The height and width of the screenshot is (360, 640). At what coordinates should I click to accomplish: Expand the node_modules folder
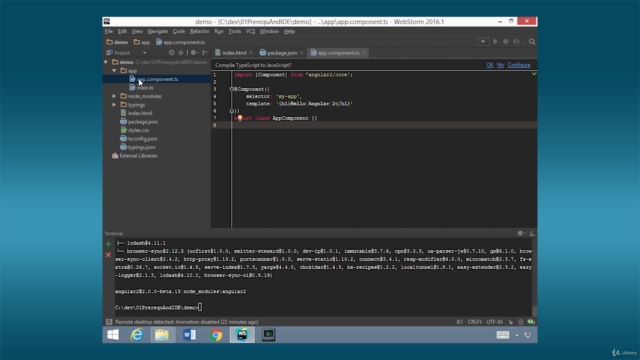click(114, 96)
